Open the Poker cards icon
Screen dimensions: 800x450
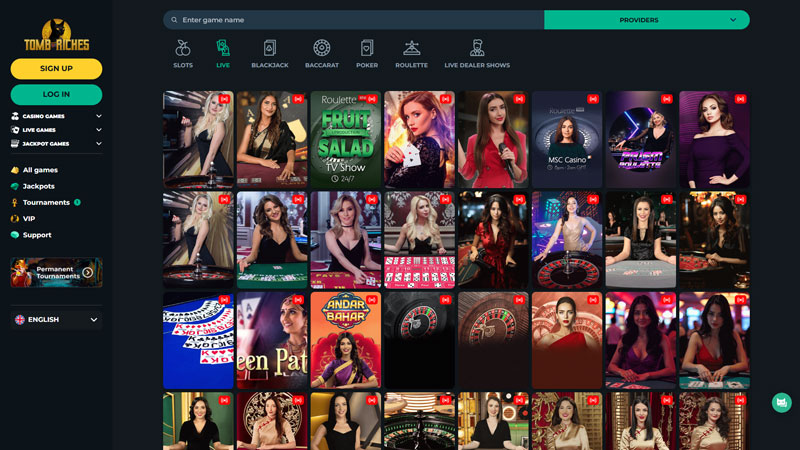(x=367, y=48)
